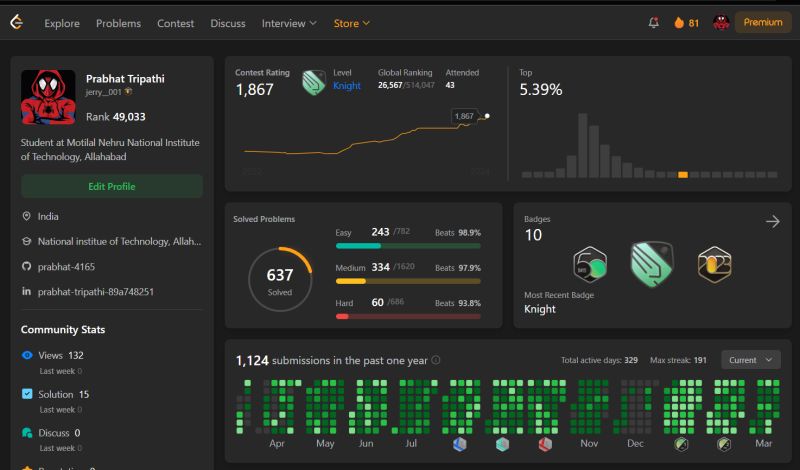Open the prabhat-4165 GitHub link

pyautogui.click(x=66, y=266)
